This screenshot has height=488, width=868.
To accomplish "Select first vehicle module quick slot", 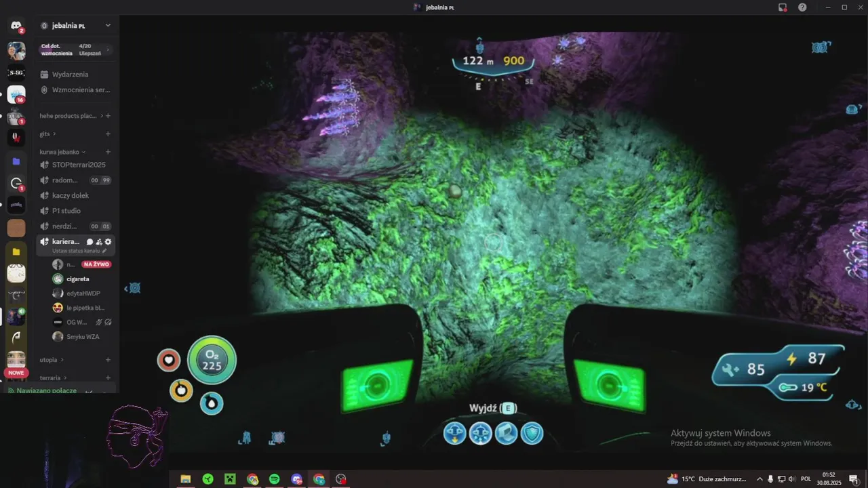I will [x=454, y=432].
